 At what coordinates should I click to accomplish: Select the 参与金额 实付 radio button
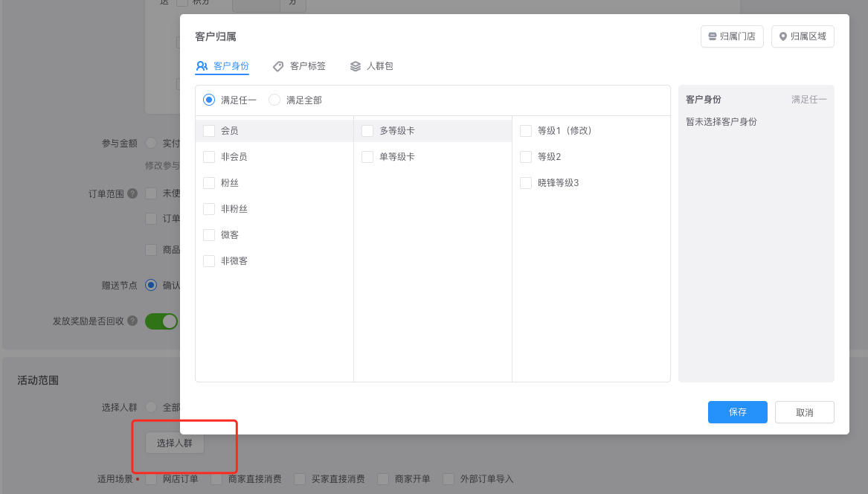pos(150,143)
